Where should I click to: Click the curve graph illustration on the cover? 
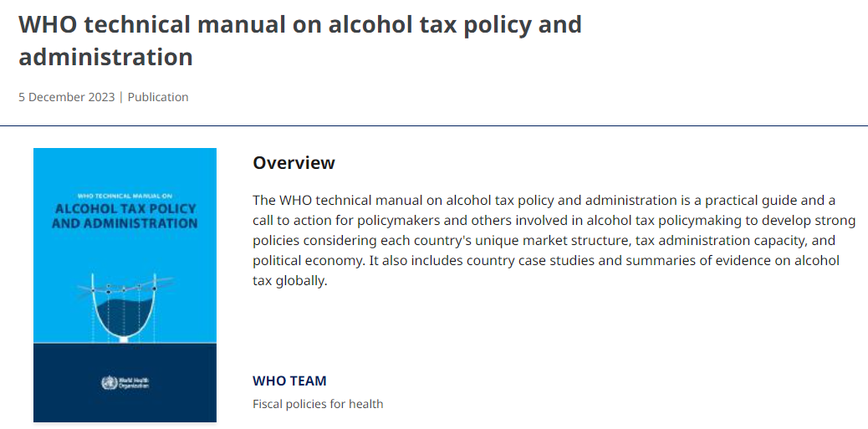[124, 305]
